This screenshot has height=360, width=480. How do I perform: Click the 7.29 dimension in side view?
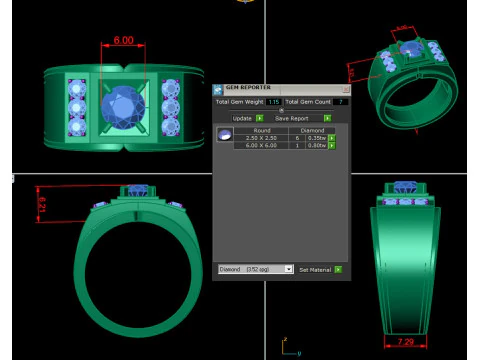(406, 342)
